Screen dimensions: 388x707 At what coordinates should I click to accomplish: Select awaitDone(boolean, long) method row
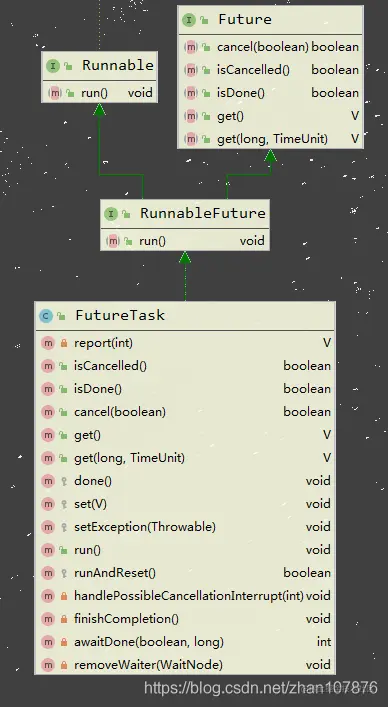click(185, 642)
